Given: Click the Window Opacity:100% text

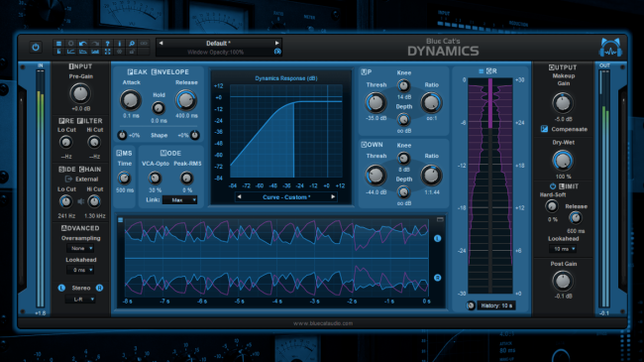Looking at the screenshot, I should (x=216, y=53).
